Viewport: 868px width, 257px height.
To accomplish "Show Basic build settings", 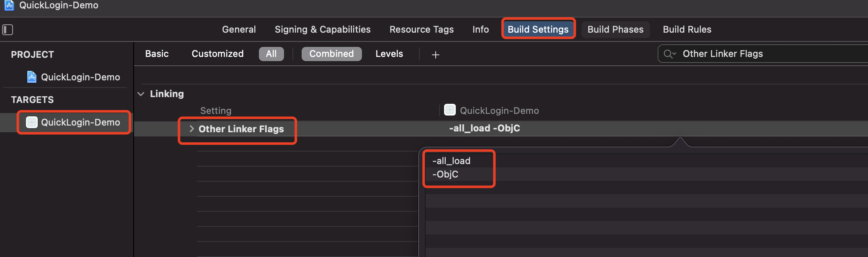I will click(157, 54).
